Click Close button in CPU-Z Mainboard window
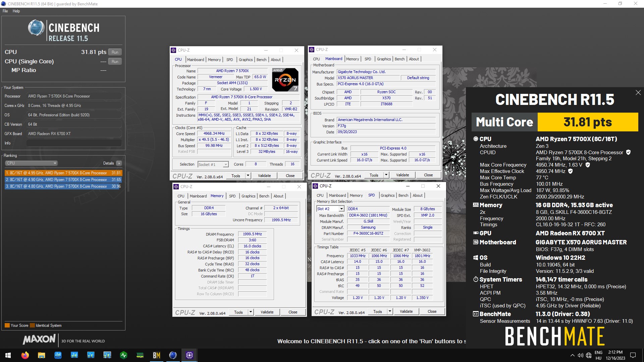Image resolution: width=644 pixels, height=362 pixels. (428, 175)
